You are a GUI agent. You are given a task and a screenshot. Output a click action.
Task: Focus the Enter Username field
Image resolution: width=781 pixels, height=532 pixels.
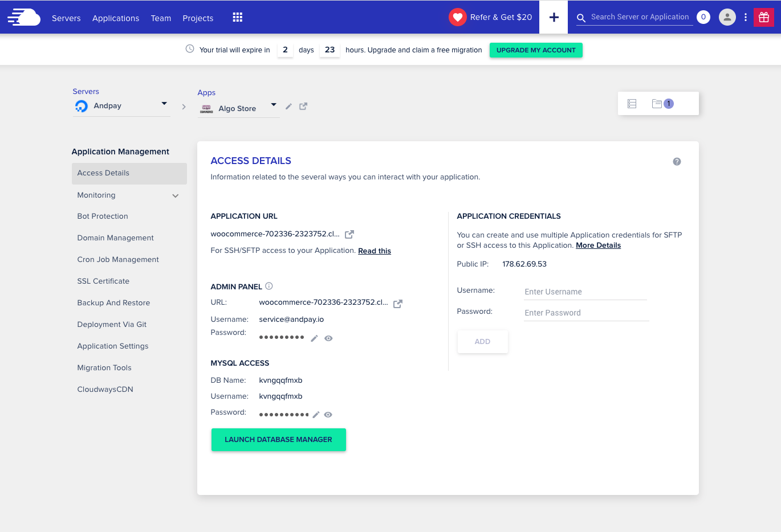[585, 292]
